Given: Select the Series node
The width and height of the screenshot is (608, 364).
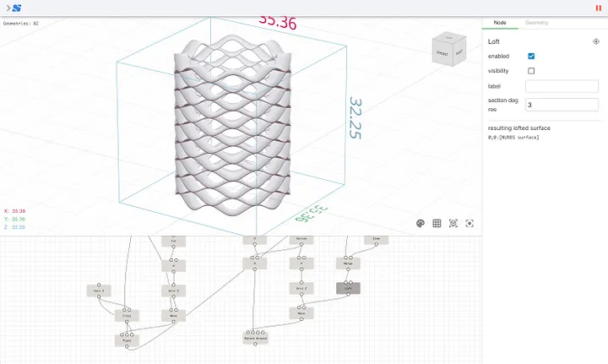Looking at the screenshot, I should point(301,239).
